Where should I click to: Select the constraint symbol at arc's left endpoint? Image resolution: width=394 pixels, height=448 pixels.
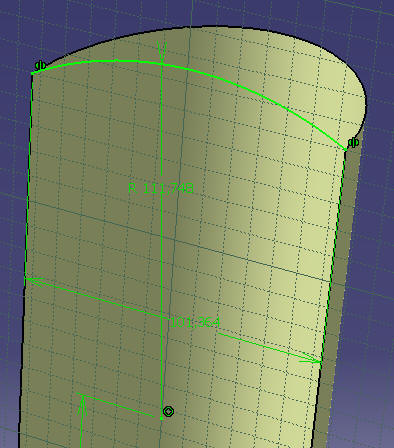coord(40,65)
